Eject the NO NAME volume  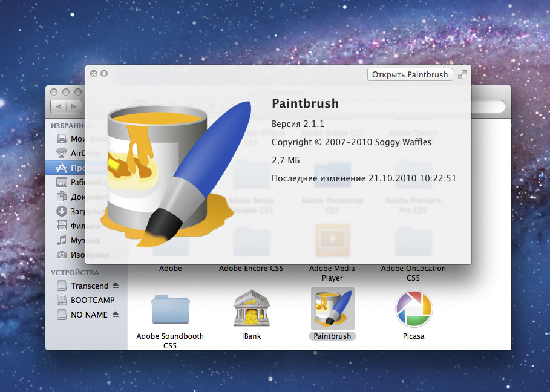(116, 315)
